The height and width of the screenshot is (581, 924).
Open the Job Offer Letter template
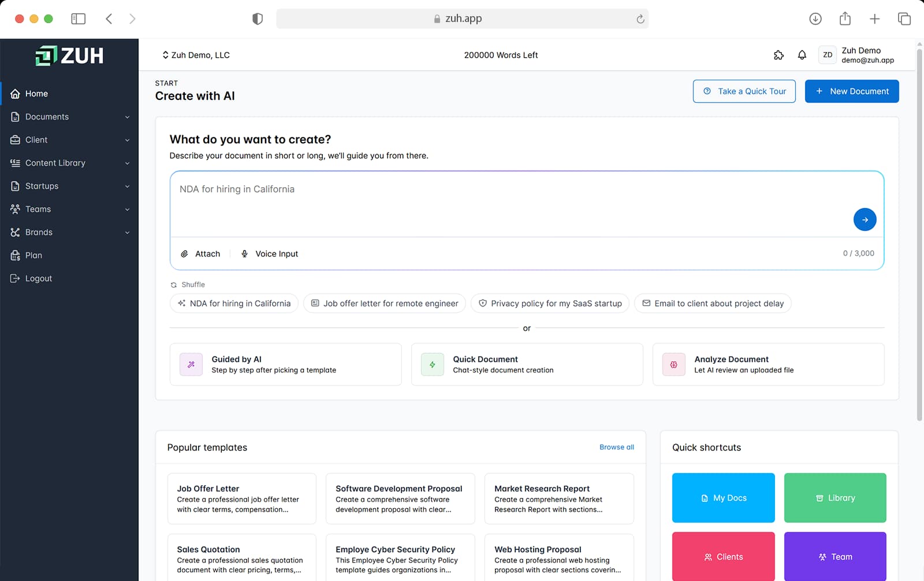pos(241,498)
